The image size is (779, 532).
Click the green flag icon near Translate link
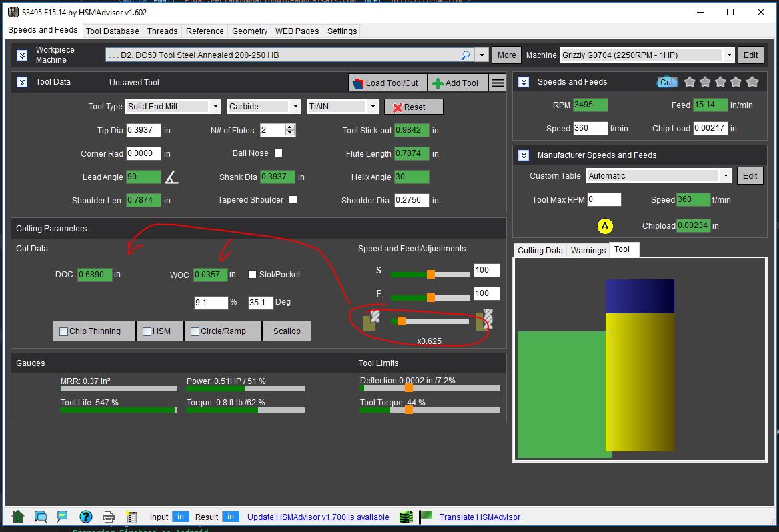[x=426, y=517]
